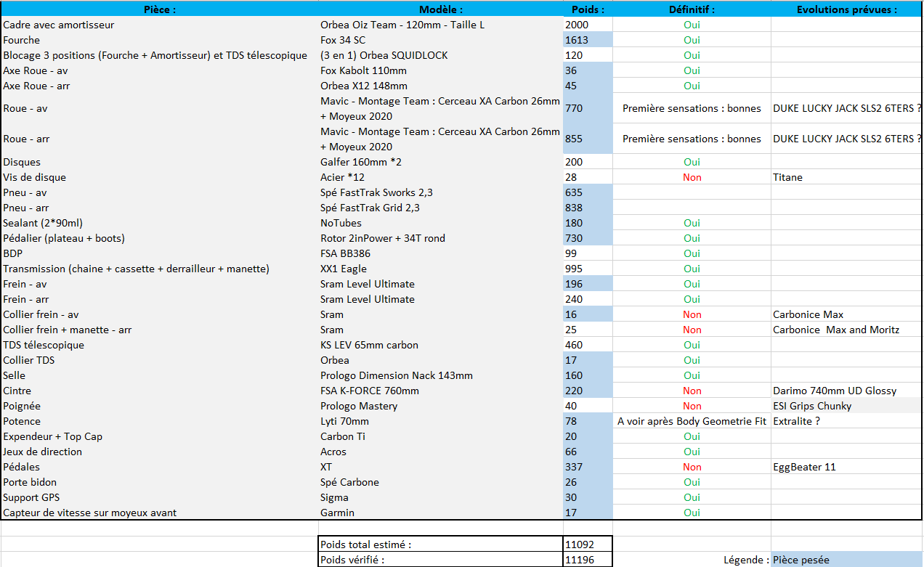
Task: Select the "Fox 34 SC" model cell
Action: coord(440,40)
